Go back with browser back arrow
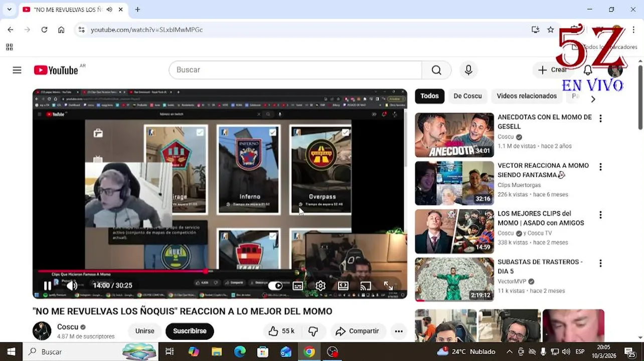The height and width of the screenshot is (361, 644). point(11,30)
